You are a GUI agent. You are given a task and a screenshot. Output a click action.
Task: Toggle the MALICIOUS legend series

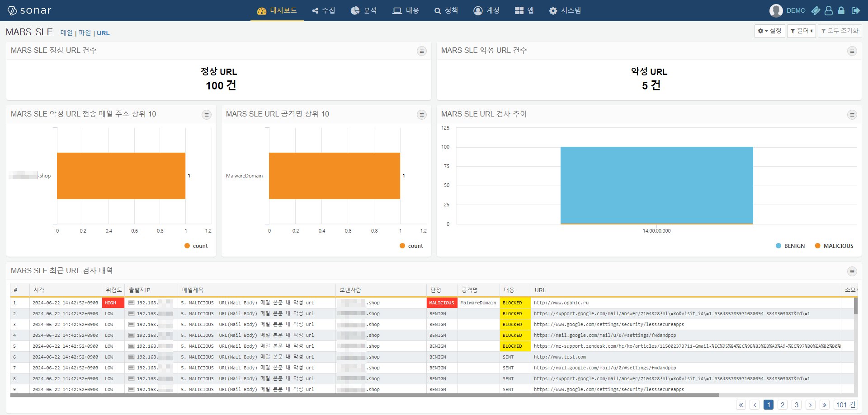[x=834, y=246]
